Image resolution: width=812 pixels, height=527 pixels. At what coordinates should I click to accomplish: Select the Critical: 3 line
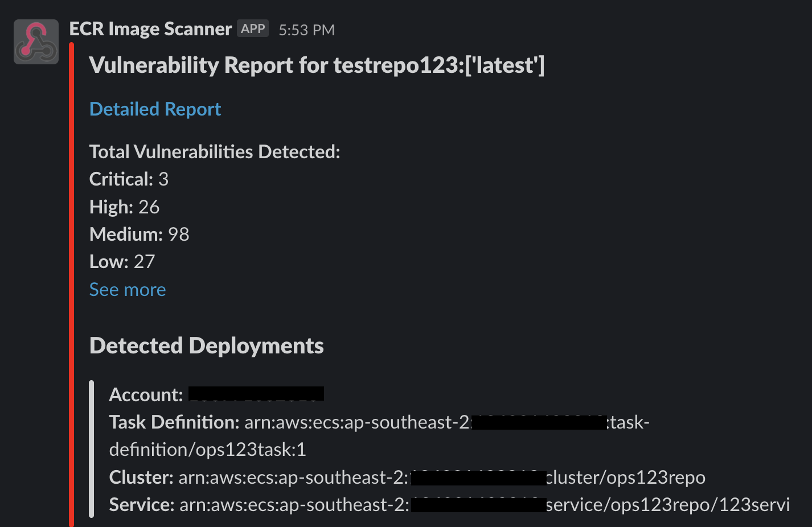129,179
